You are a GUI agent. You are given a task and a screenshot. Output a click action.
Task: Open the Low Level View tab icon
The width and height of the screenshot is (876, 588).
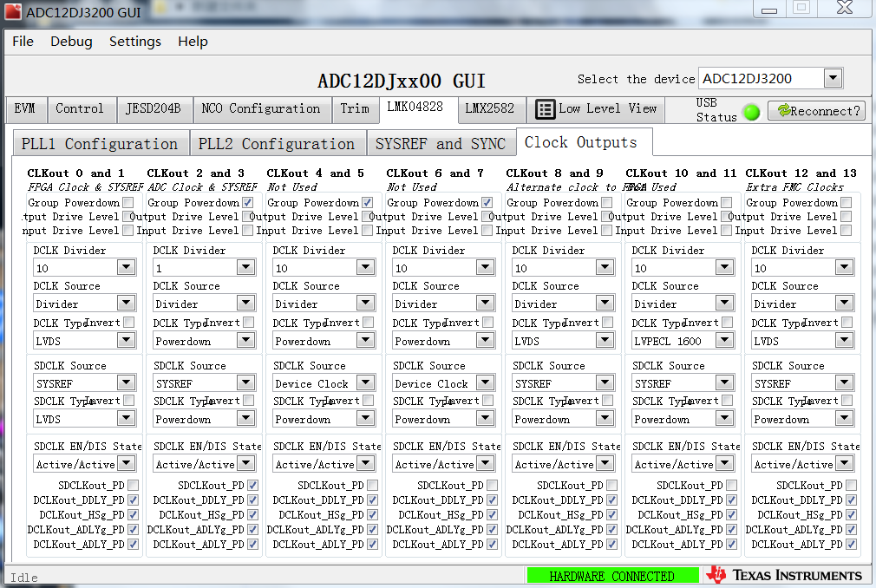tap(545, 109)
